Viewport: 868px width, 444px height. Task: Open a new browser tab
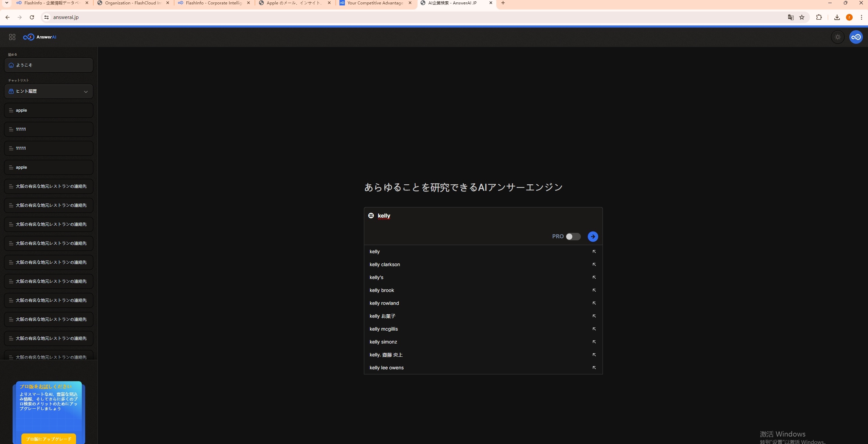tap(503, 3)
